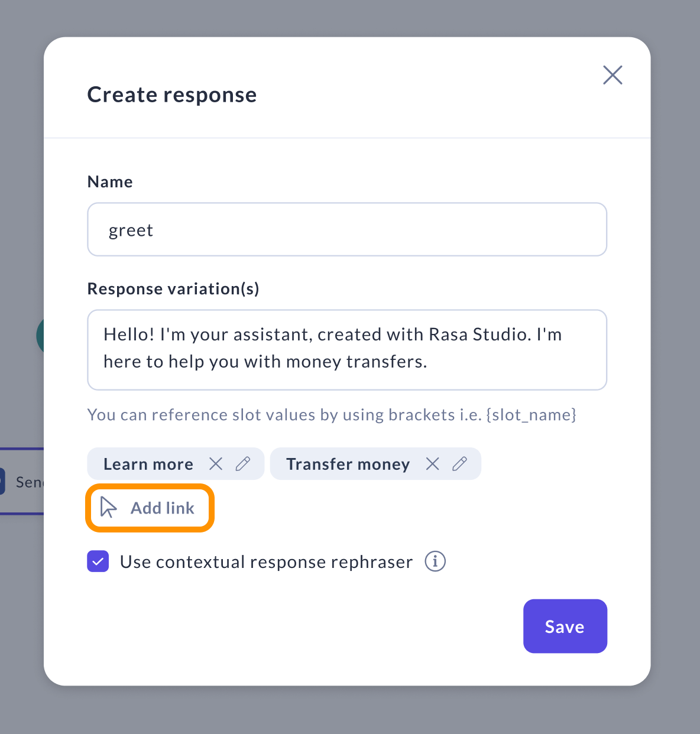Image resolution: width=700 pixels, height=734 pixels.
Task: Close the Create response dialog
Action: pyautogui.click(x=612, y=75)
